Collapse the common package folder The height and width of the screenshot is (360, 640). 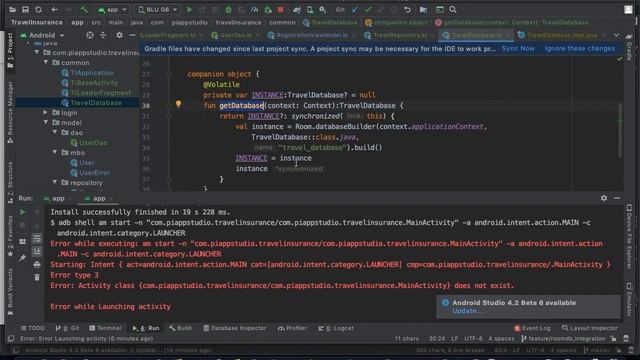(45, 62)
